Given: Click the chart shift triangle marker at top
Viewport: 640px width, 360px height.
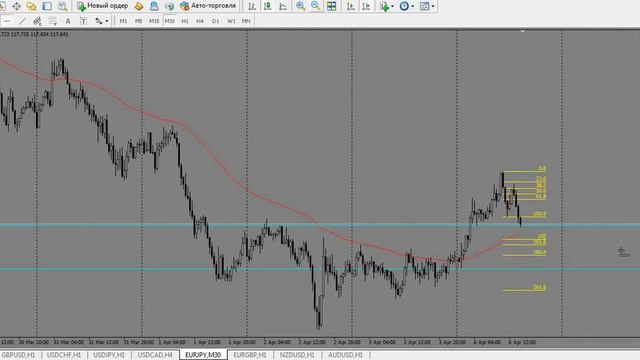Looking at the screenshot, I should tap(522, 31).
